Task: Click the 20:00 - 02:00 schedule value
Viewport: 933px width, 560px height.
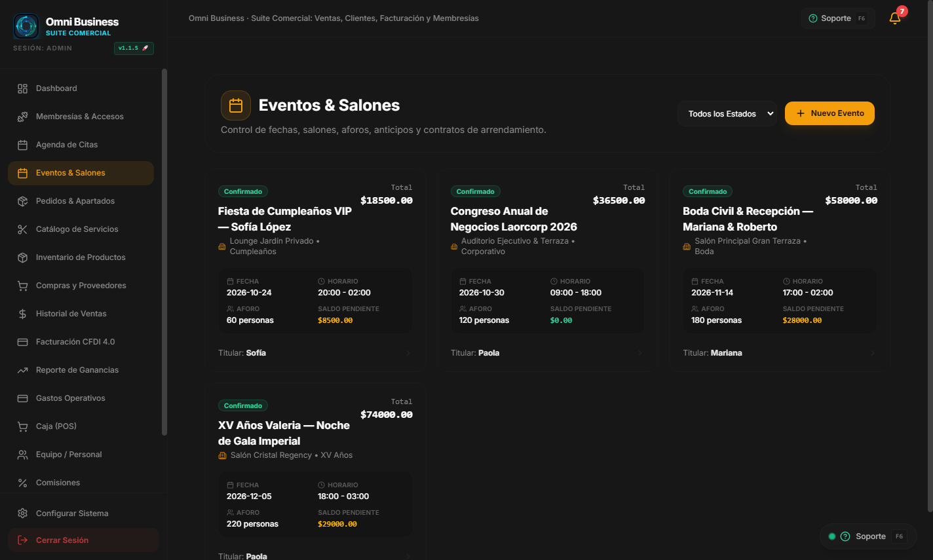Action: [344, 293]
